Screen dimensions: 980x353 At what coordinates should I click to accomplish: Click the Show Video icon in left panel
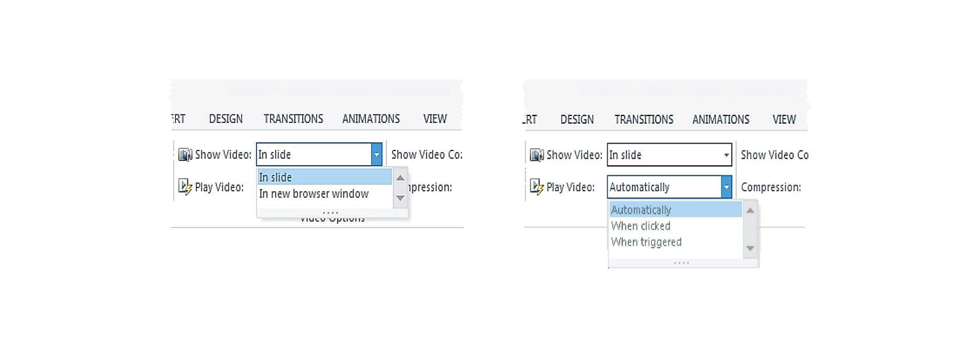pyautogui.click(x=185, y=155)
